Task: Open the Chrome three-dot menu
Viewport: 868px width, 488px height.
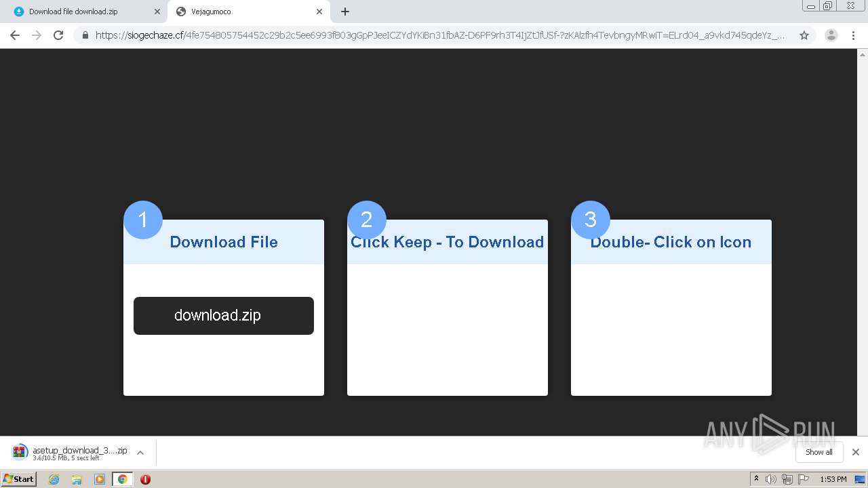Action: tap(854, 35)
